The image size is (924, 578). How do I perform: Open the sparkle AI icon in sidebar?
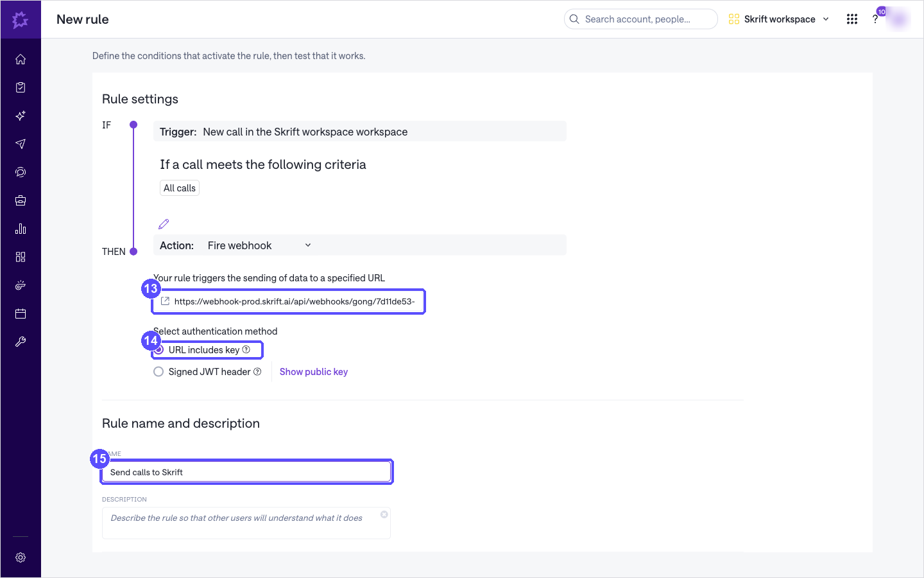point(21,116)
